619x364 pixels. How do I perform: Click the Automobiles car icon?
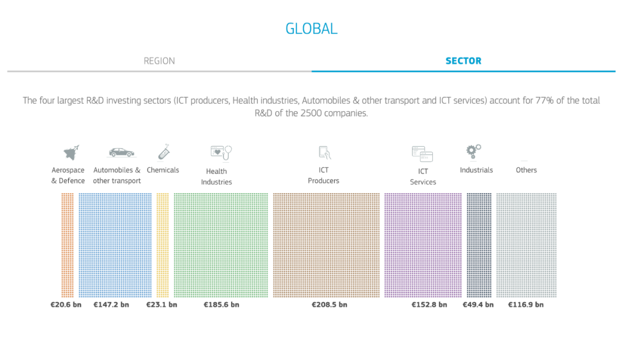[x=121, y=152]
